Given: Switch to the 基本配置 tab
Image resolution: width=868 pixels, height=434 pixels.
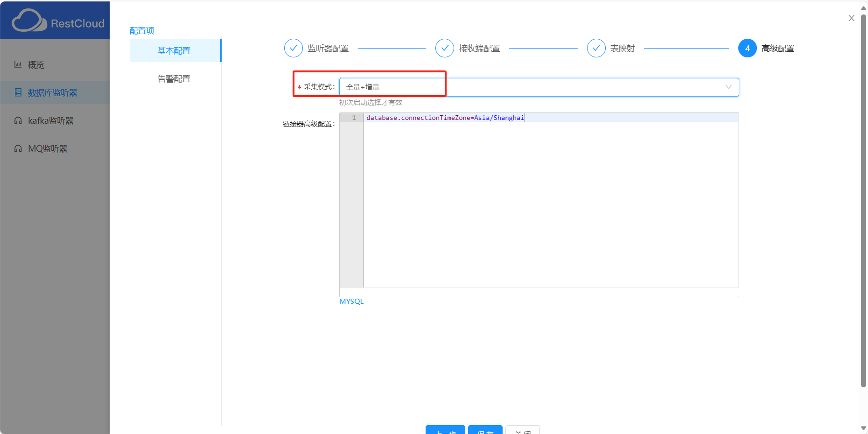Looking at the screenshot, I should coord(175,50).
